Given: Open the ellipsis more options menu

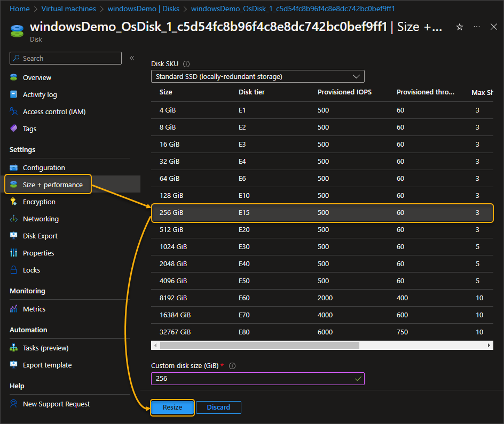Looking at the screenshot, I should coord(477,27).
